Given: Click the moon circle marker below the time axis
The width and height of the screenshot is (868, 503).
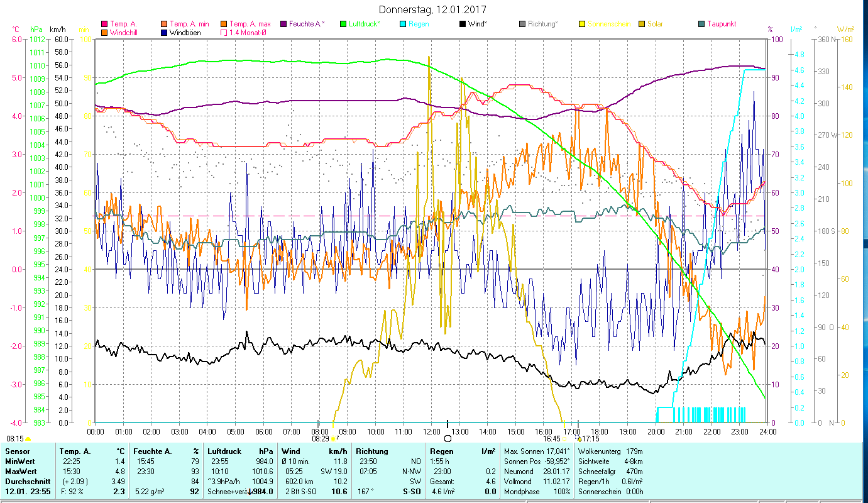Looking at the screenshot, I should click(x=448, y=438).
